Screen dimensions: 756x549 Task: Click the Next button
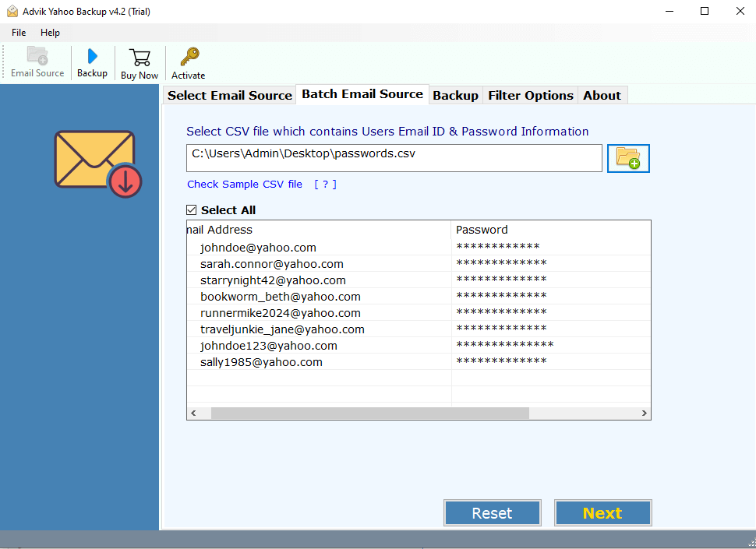(x=602, y=513)
